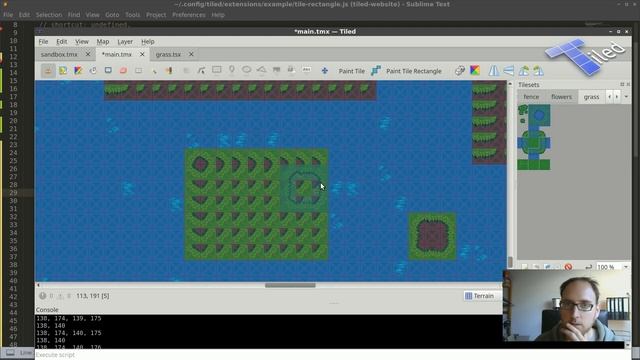The width and height of the screenshot is (640, 360).
Task: Open Tiled Layer menu
Action: (x=125, y=42)
